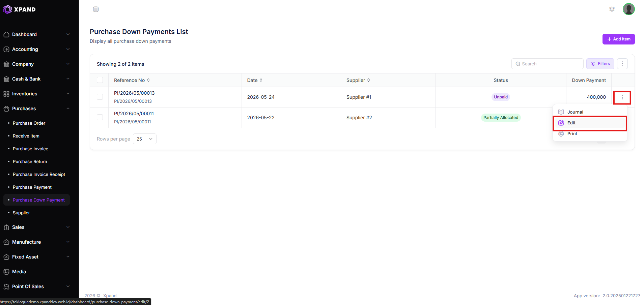Click the Add Item button
This screenshot has width=644, height=305.
[x=619, y=39]
